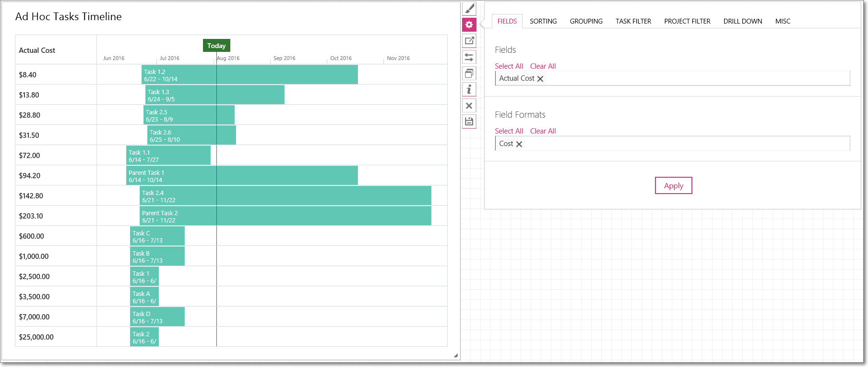Image resolution: width=868 pixels, height=367 pixels.
Task: Click the Actual Cost column header
Action: pos(37,50)
